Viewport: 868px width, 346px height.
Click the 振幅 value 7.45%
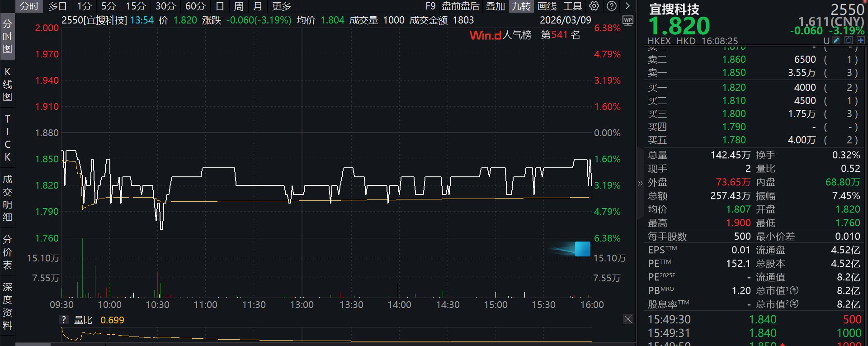pyautogui.click(x=846, y=195)
